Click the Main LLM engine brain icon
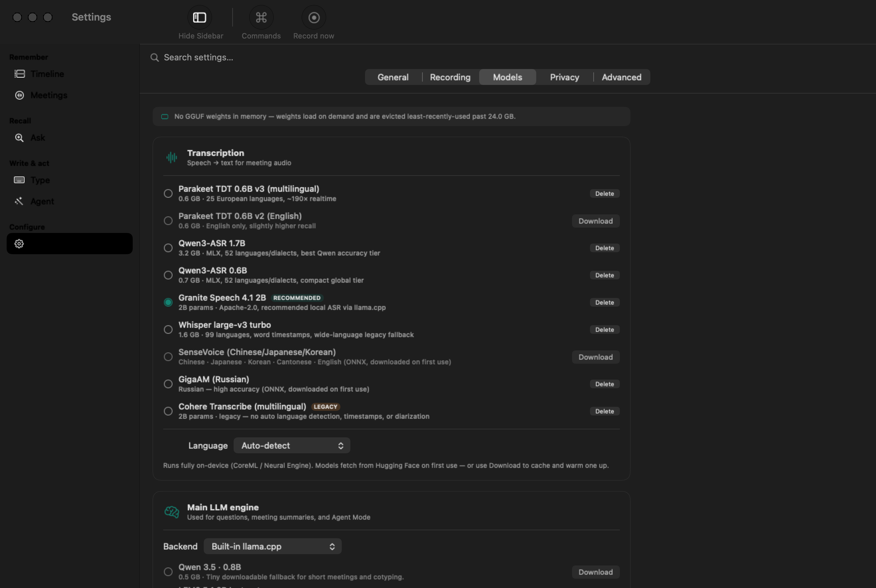 172,512
